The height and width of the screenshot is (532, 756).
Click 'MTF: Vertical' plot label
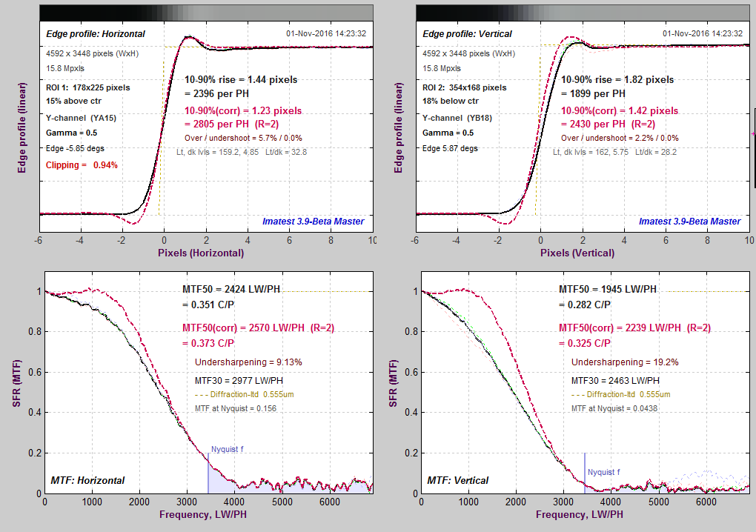pyautogui.click(x=457, y=480)
